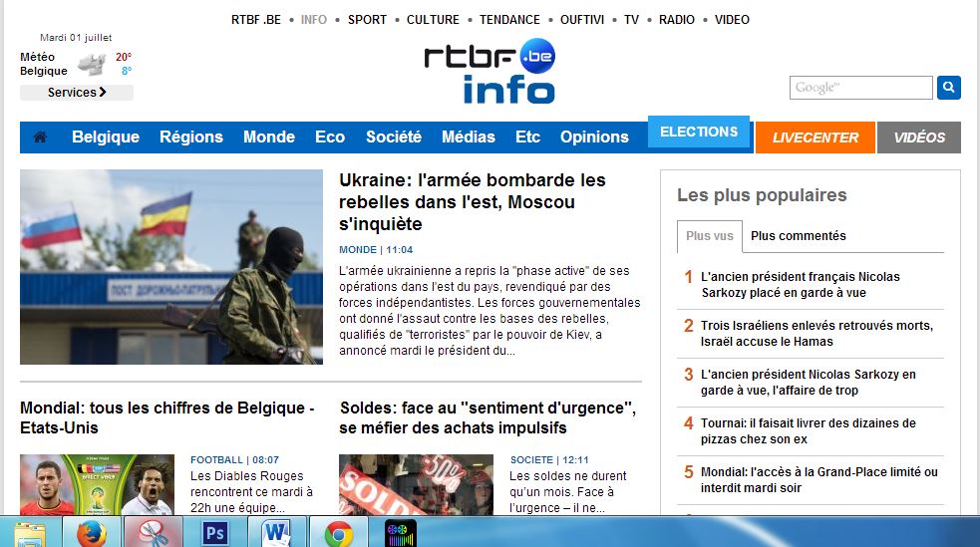Open Windows Explorer folder in taskbar
980x547 pixels.
coord(30,533)
